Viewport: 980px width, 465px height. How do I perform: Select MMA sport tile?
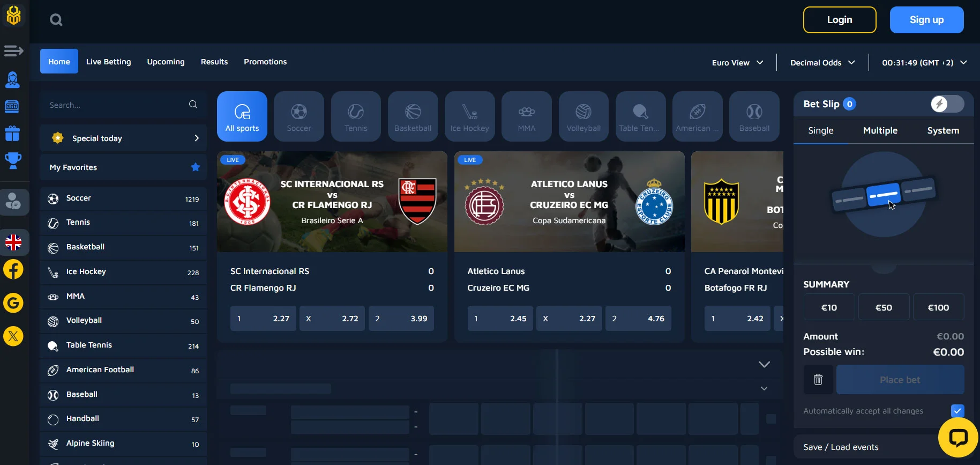click(526, 116)
